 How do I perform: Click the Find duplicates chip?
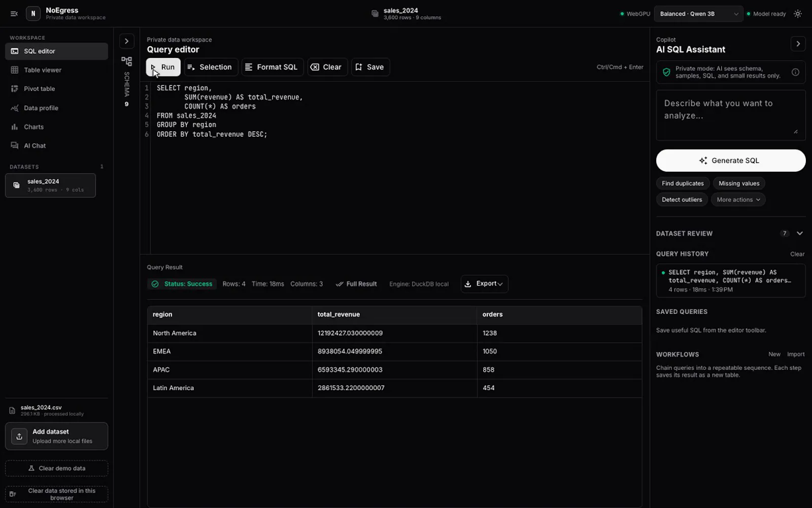[683, 183]
